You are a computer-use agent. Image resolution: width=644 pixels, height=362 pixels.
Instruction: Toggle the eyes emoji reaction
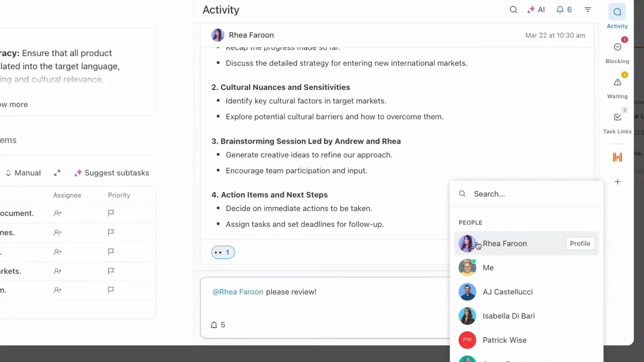point(223,252)
